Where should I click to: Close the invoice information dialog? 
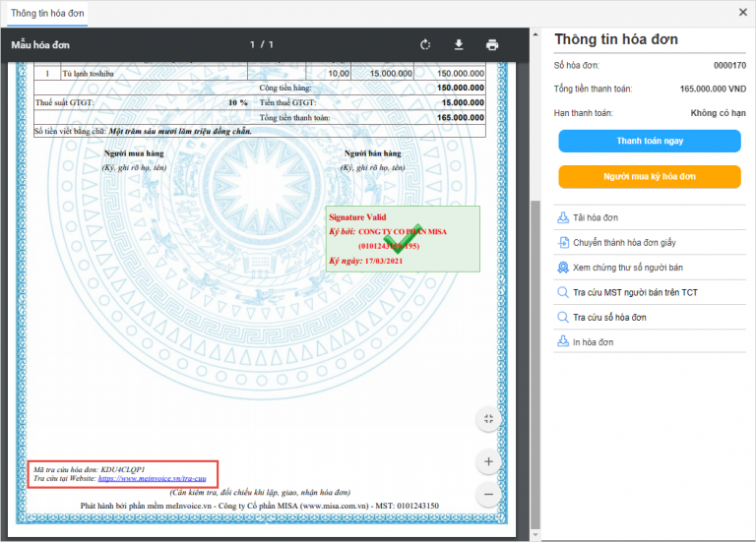(x=743, y=13)
